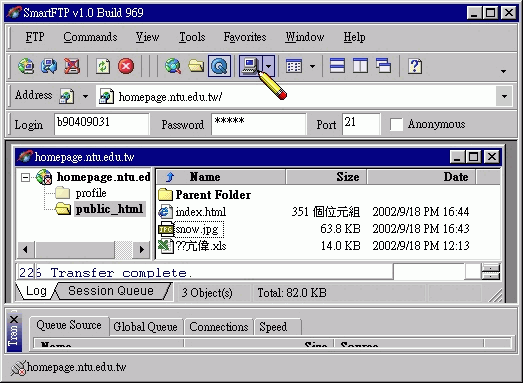Image resolution: width=523 pixels, height=383 pixels.
Task: Select homepage.ntu.edu root in tree
Action: [103, 177]
